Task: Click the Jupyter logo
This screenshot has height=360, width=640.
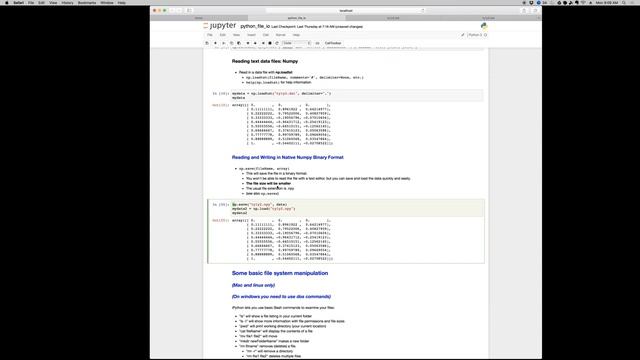Action: pyautogui.click(x=220, y=26)
